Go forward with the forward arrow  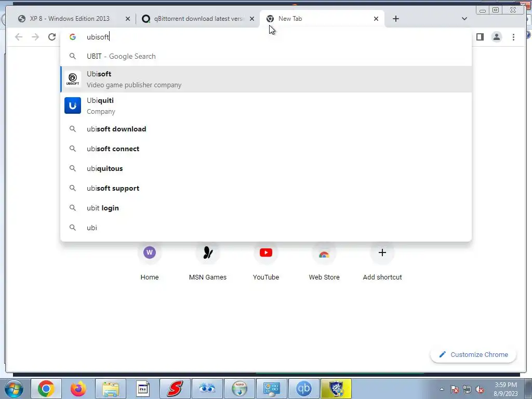[x=35, y=37]
